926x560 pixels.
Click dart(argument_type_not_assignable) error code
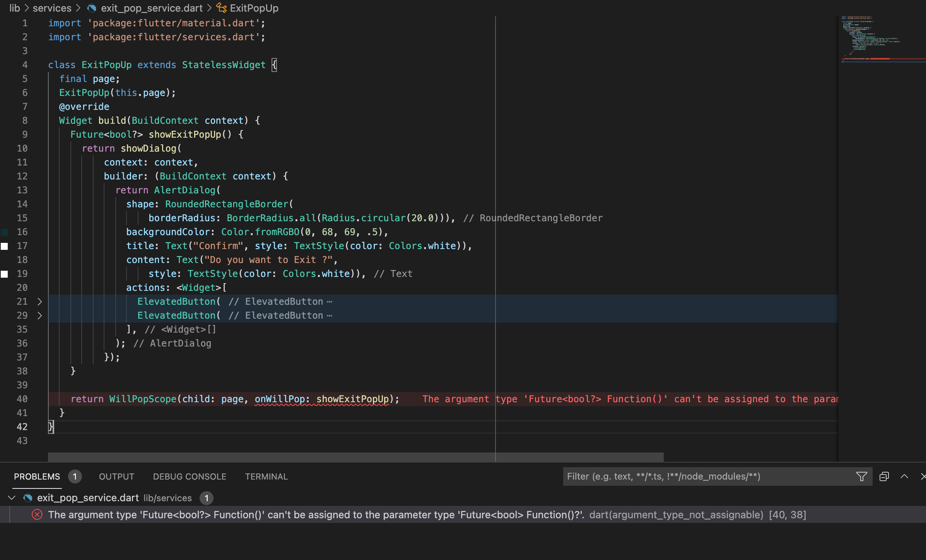(676, 515)
